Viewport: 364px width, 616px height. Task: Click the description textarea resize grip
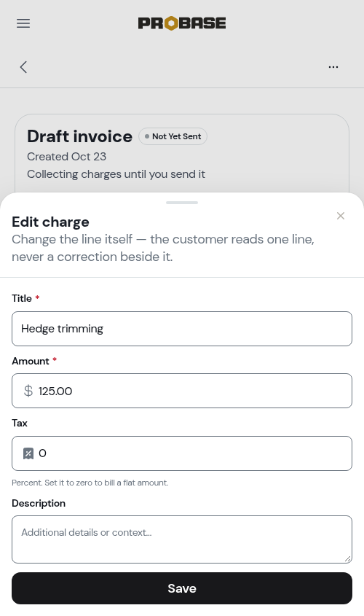point(348,559)
